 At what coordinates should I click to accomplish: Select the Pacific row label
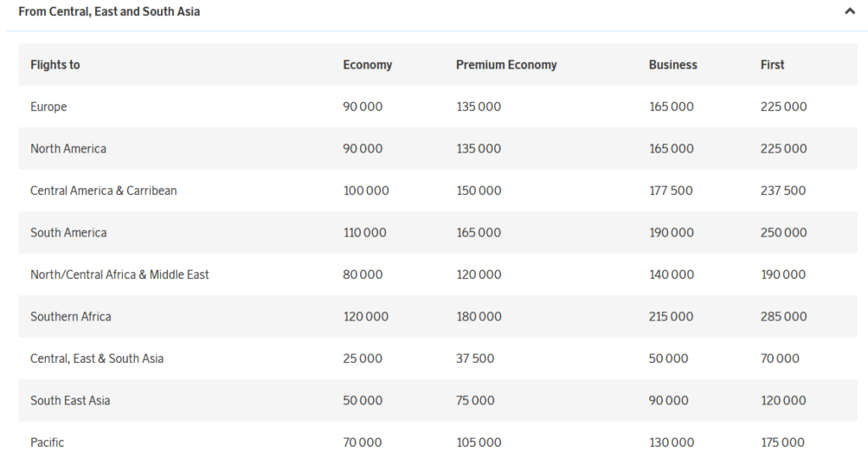[x=47, y=443]
